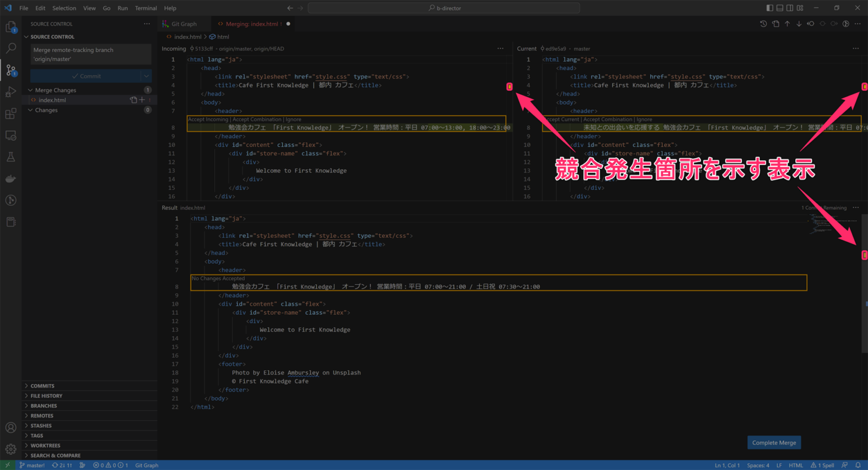The image size is (868, 470).
Task: Open the Extensions view icon
Action: point(11,114)
